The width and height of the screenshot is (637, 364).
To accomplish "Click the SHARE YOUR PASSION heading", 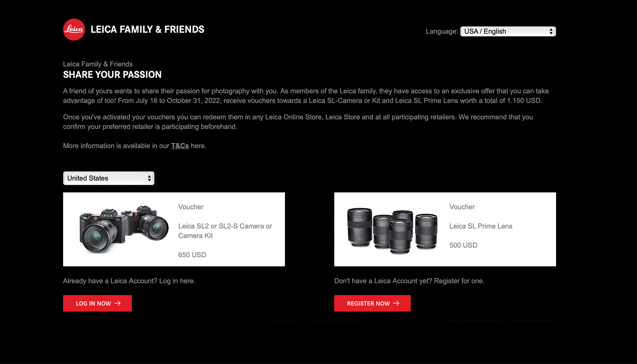I will point(112,75).
